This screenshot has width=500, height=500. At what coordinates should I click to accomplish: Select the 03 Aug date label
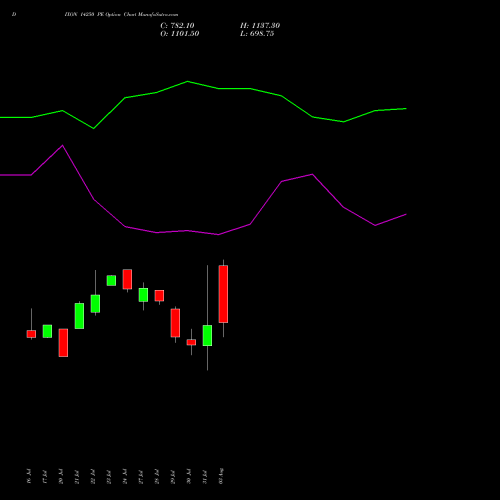221,476
